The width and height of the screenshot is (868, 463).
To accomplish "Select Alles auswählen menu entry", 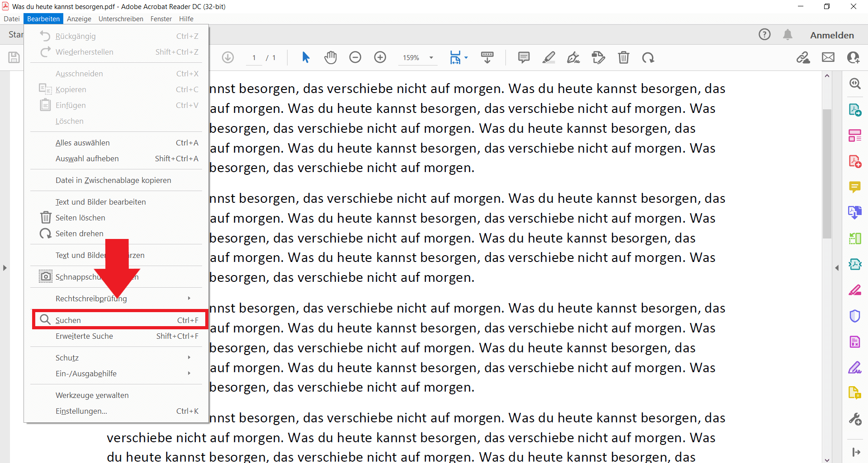I will 117,143.
